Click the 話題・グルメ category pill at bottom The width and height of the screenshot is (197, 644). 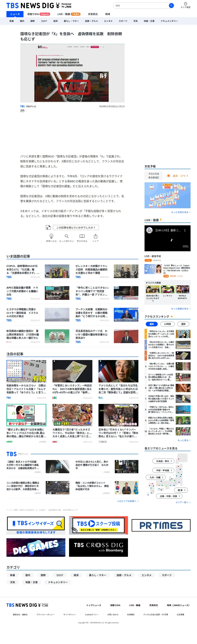[124, 575]
